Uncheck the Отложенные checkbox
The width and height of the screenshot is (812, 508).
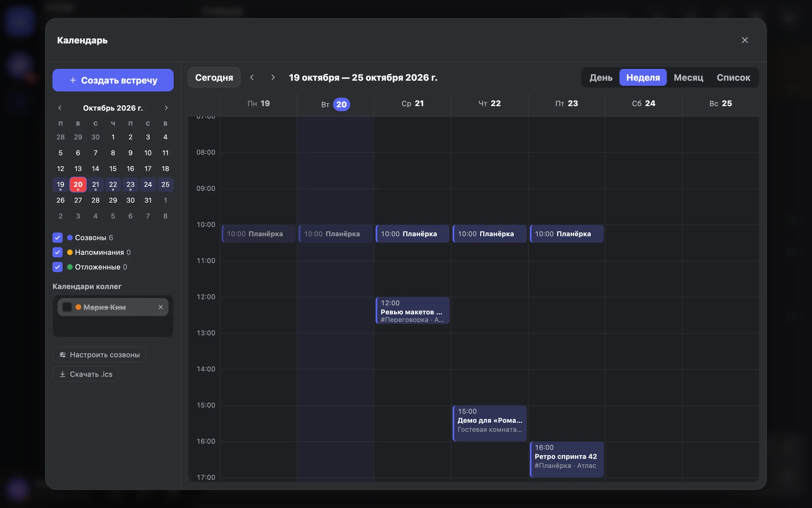(58, 267)
